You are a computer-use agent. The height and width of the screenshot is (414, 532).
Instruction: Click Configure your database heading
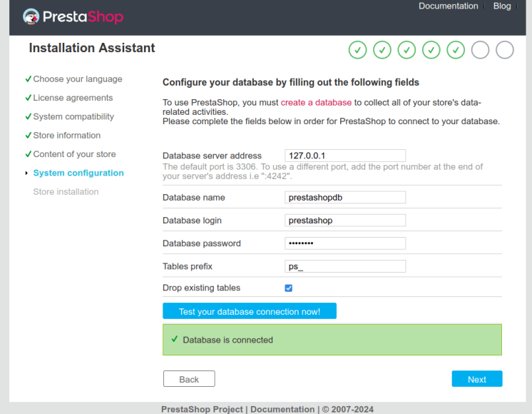click(291, 82)
